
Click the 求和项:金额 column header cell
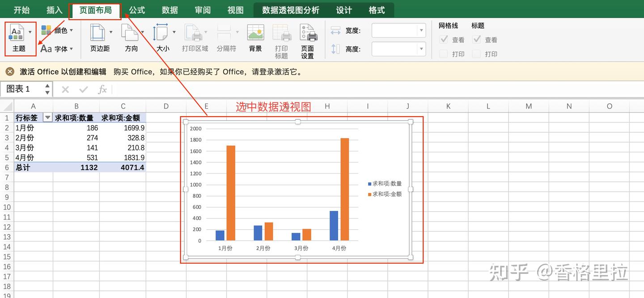pos(123,118)
